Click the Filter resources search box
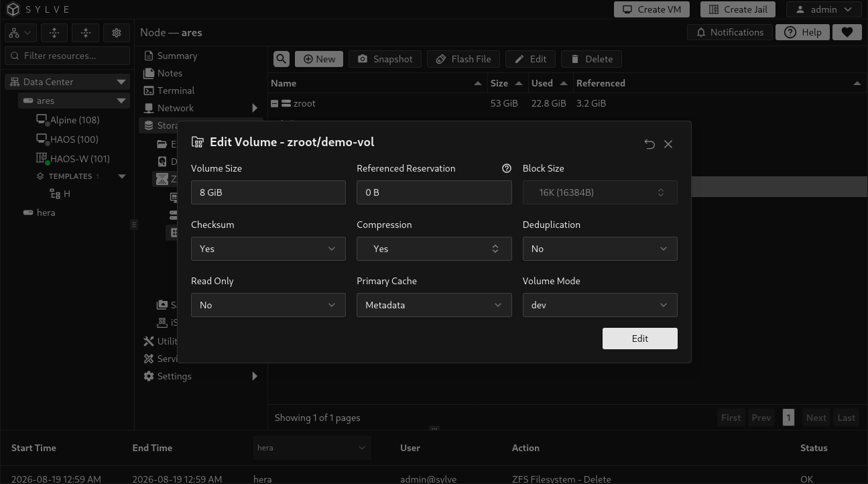Image resolution: width=868 pixels, height=484 pixels. click(x=67, y=56)
